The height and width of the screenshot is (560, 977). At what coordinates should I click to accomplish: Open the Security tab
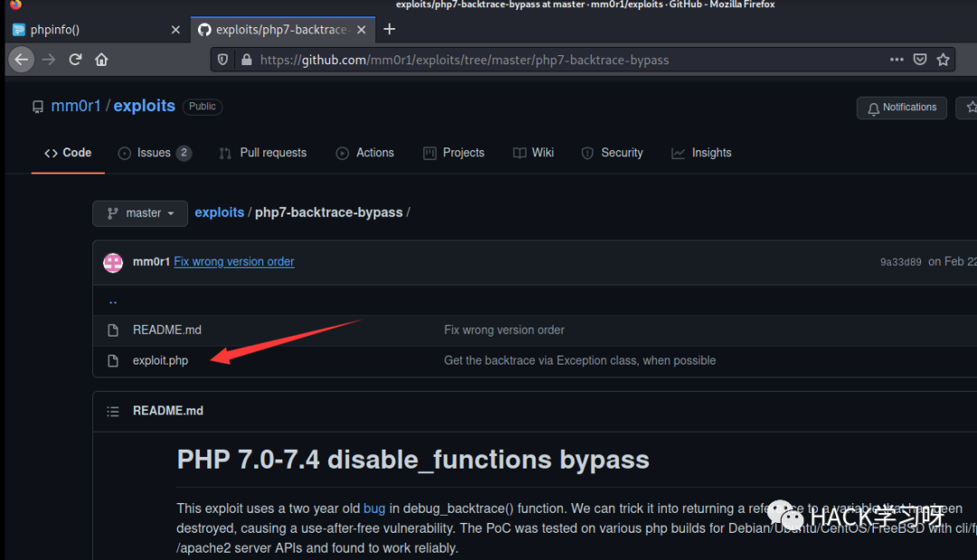[x=612, y=153]
